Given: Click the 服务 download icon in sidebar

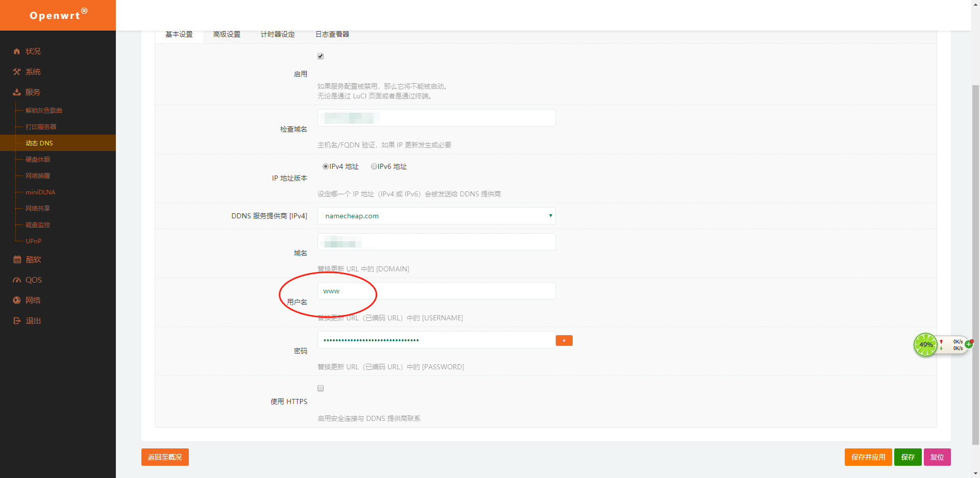Looking at the screenshot, I should [17, 92].
